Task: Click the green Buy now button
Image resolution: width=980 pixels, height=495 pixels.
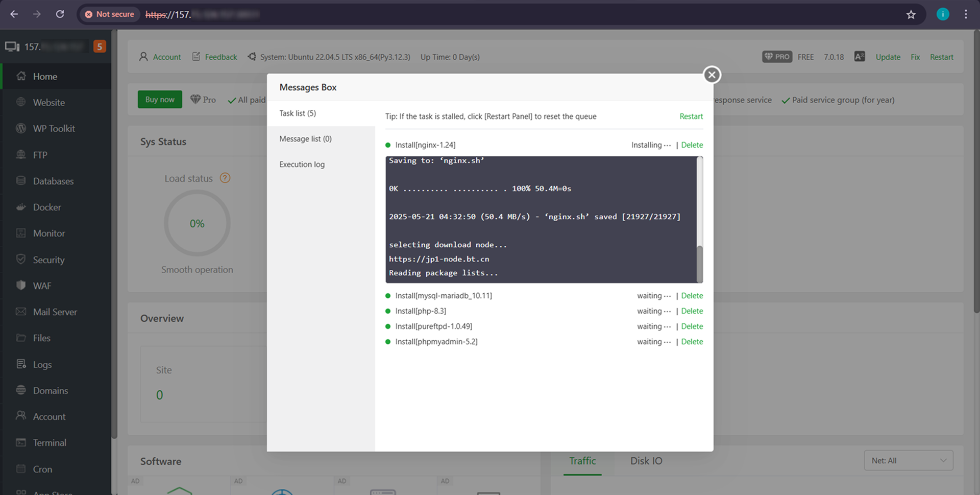Action: click(x=160, y=100)
